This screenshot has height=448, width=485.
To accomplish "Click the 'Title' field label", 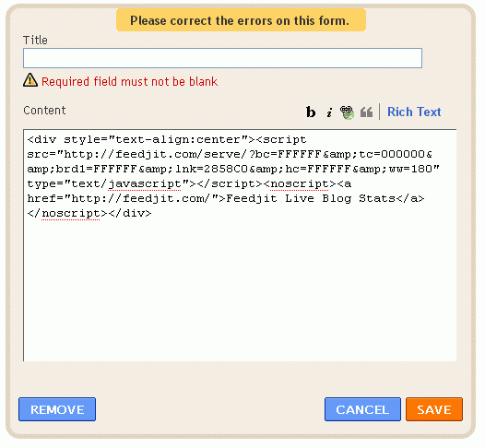I will point(35,41).
